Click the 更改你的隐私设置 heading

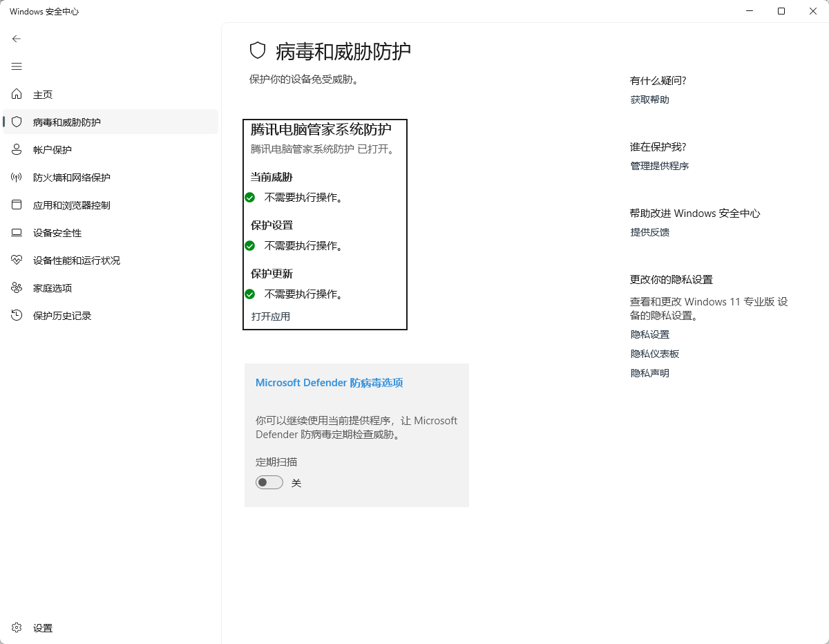[x=671, y=280]
